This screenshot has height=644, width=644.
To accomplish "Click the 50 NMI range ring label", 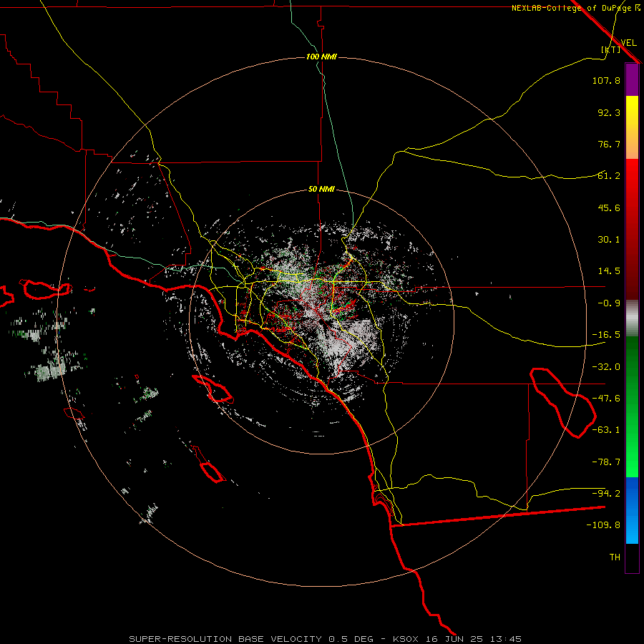I will (321, 189).
